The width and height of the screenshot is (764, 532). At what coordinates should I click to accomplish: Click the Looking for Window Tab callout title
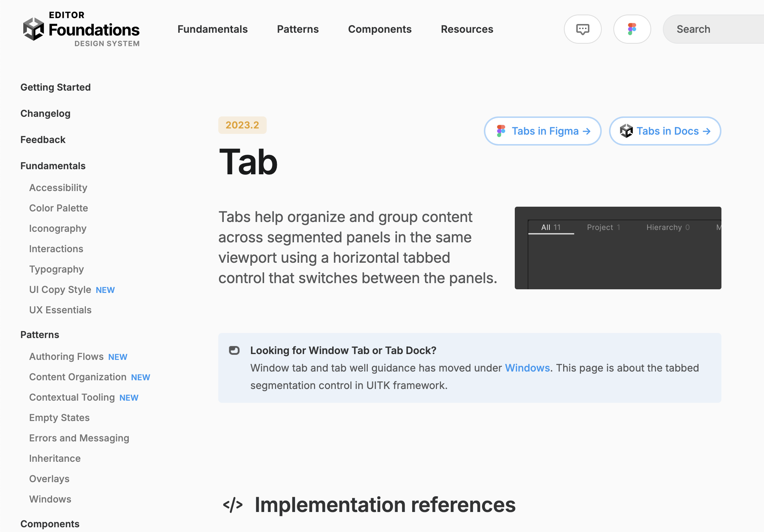(343, 350)
